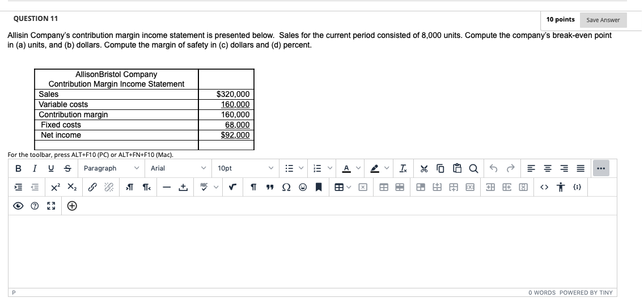Open text color picker arrow

[x=358, y=168]
